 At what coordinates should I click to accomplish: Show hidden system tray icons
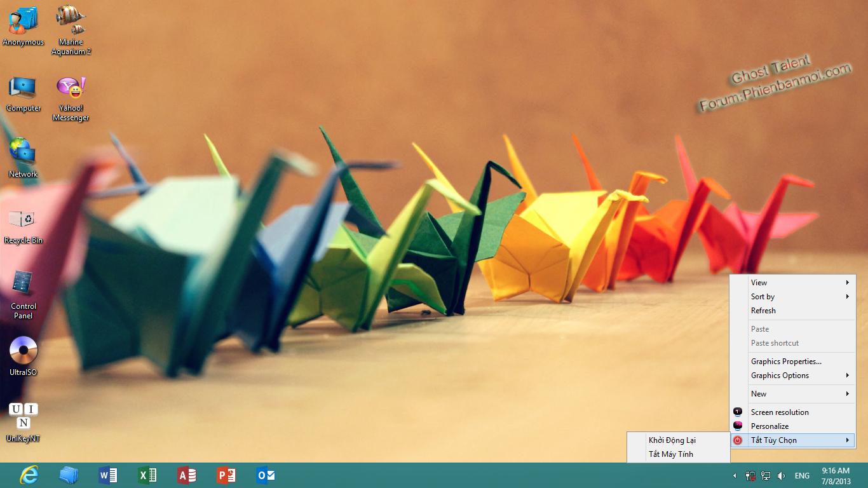tap(735, 475)
